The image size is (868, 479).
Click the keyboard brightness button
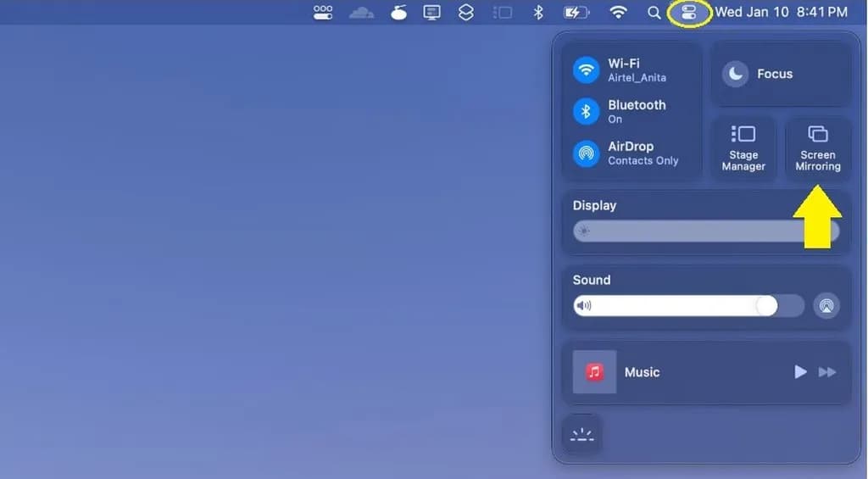coord(582,436)
